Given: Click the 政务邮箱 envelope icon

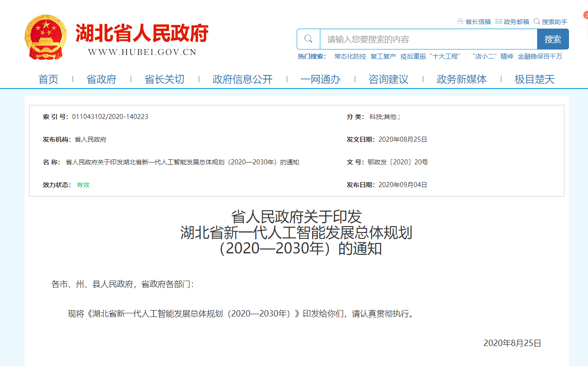Looking at the screenshot, I should click(x=499, y=21).
